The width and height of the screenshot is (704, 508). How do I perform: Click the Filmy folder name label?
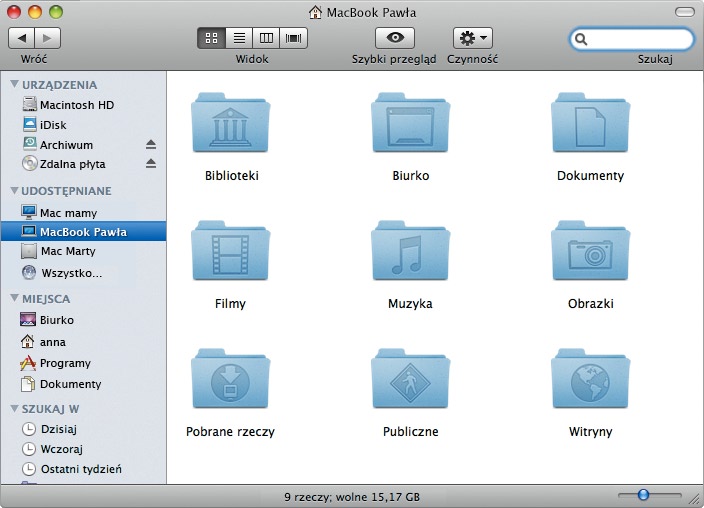pos(230,304)
